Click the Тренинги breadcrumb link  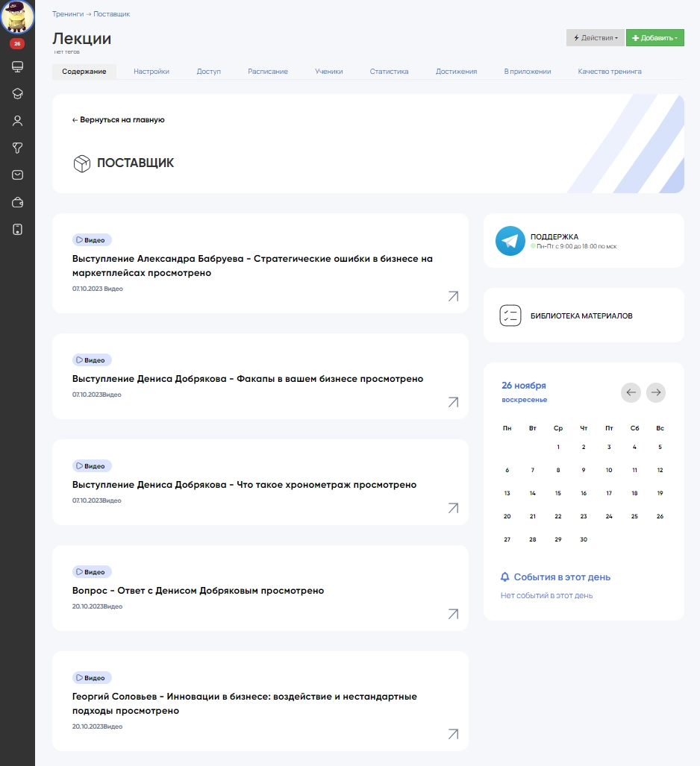pos(68,14)
